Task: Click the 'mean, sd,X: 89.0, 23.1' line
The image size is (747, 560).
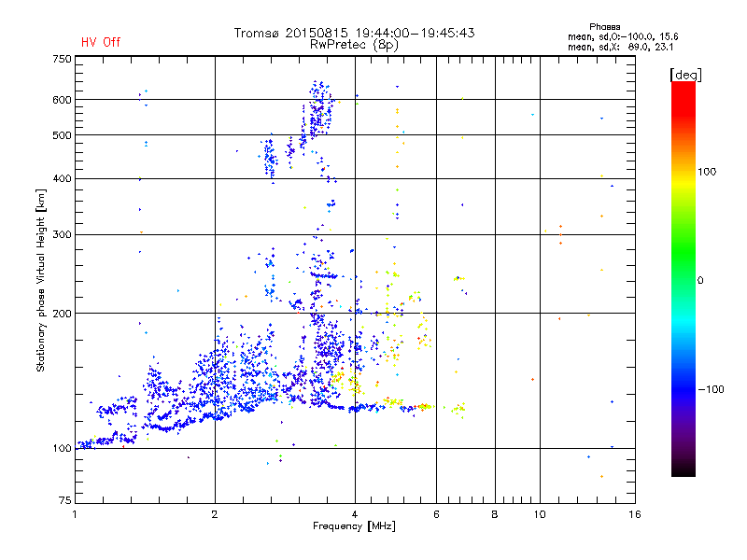Action: pyautogui.click(x=620, y=47)
